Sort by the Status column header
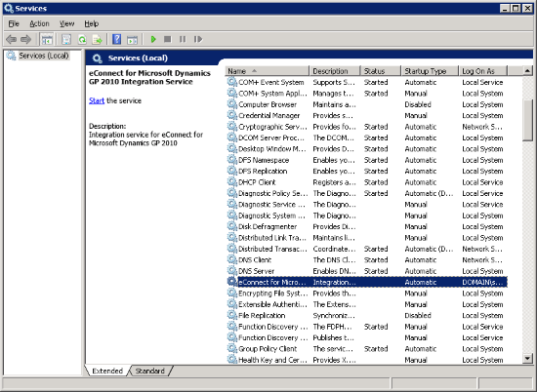 (x=381, y=71)
